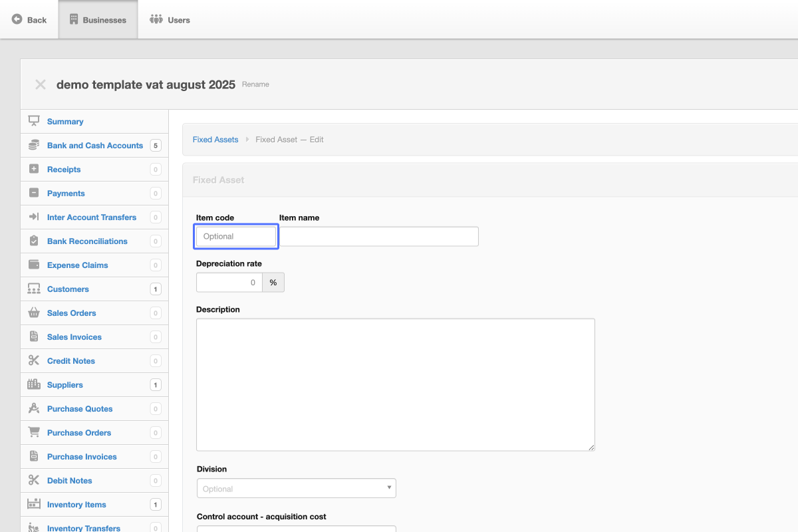Click the Credit Notes scissors icon

34,360
